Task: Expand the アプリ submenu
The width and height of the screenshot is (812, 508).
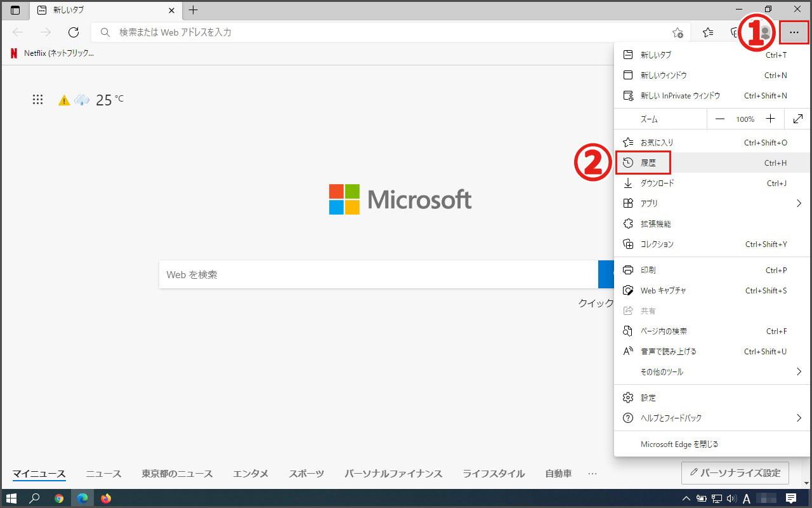Action: pos(710,203)
